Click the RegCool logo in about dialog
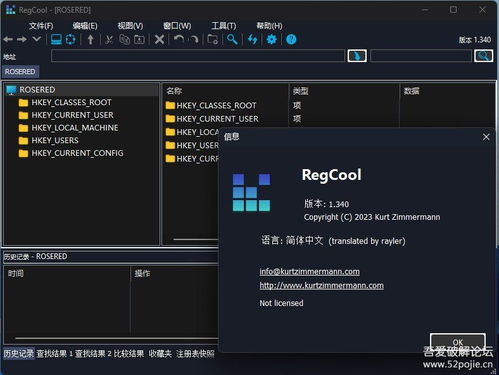Viewport: 499px width, 375px height. tap(251, 192)
